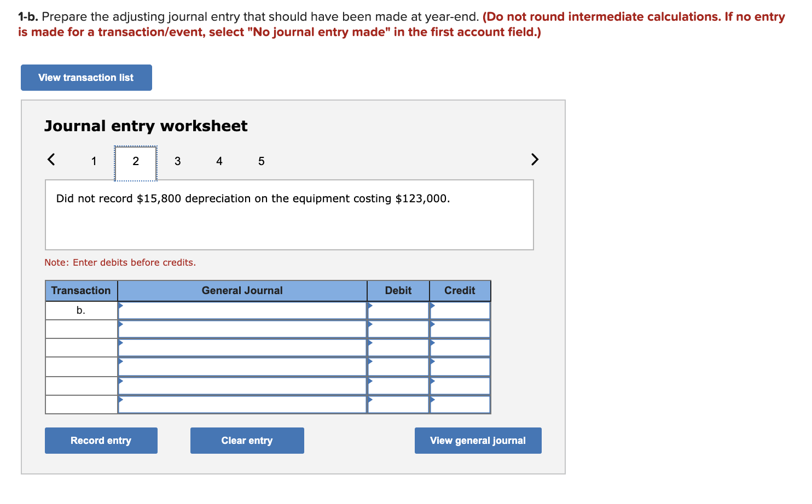Open the View general journal screen

click(x=478, y=440)
